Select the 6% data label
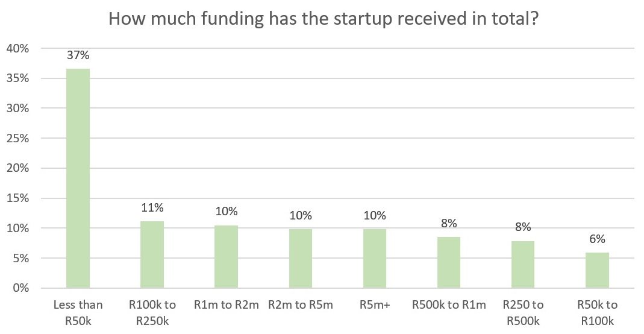The width and height of the screenshot is (644, 334). coord(597,239)
